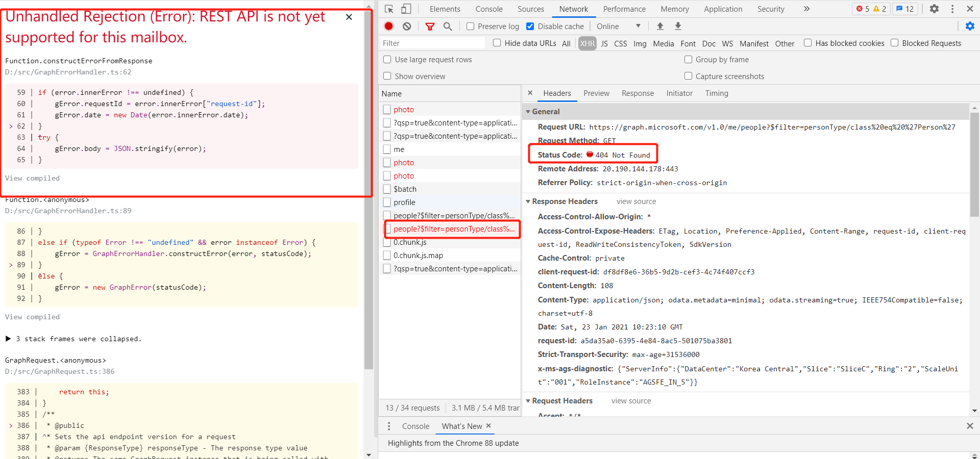Toggle the device toolbar icon
This screenshot has width=980, height=459.
tap(406, 9)
